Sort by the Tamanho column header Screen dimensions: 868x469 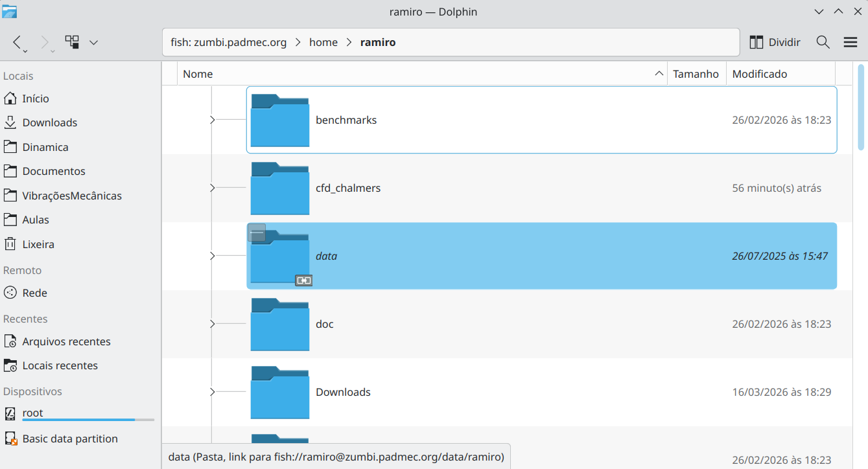tap(697, 74)
